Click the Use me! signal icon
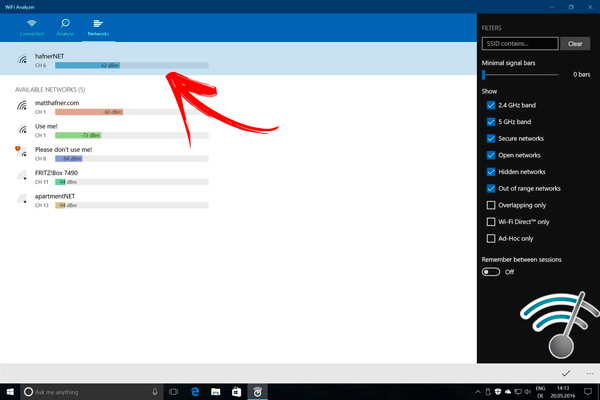The height and width of the screenshot is (400, 600). (22, 129)
